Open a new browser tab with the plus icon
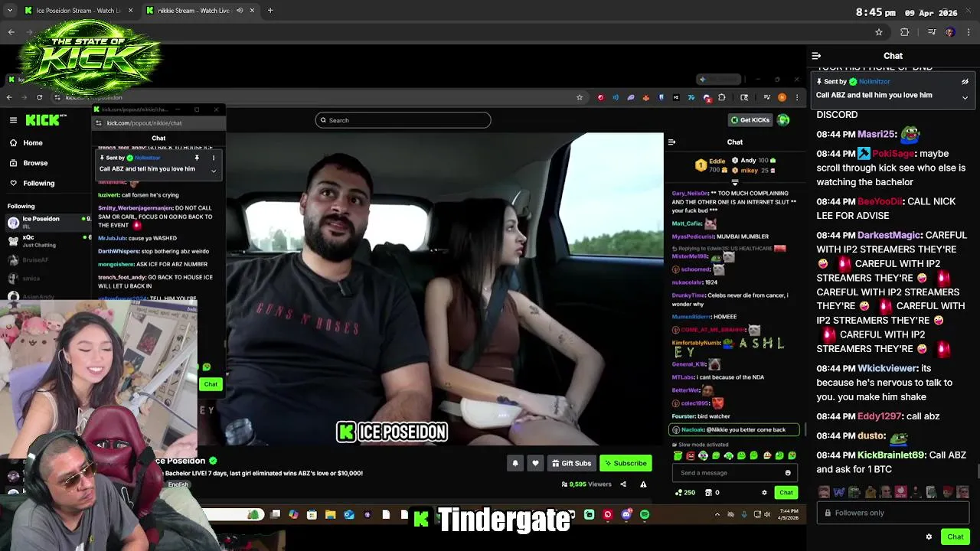 (270, 11)
